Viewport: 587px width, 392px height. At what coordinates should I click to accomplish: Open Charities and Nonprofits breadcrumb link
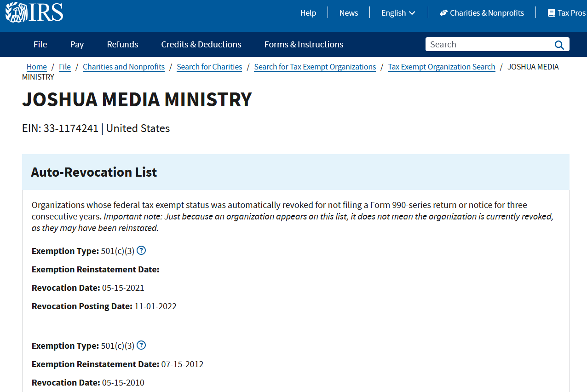click(x=123, y=67)
